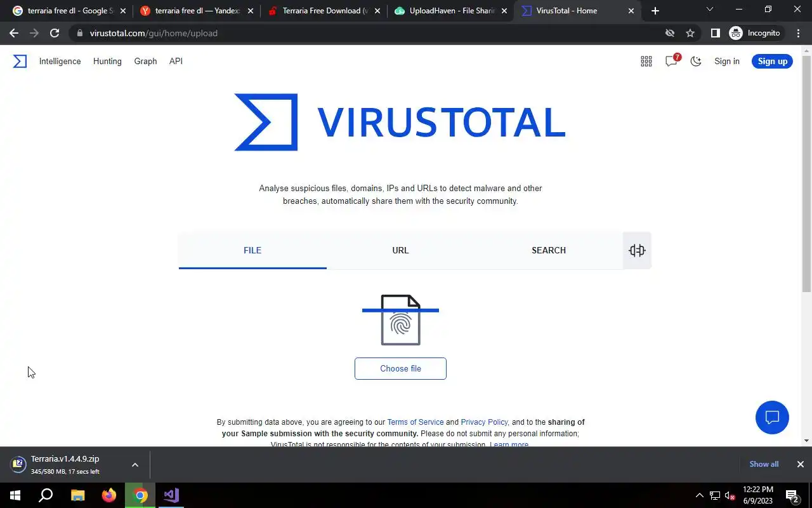The image size is (812, 508).
Task: Close the downloads shelf
Action: click(801, 464)
